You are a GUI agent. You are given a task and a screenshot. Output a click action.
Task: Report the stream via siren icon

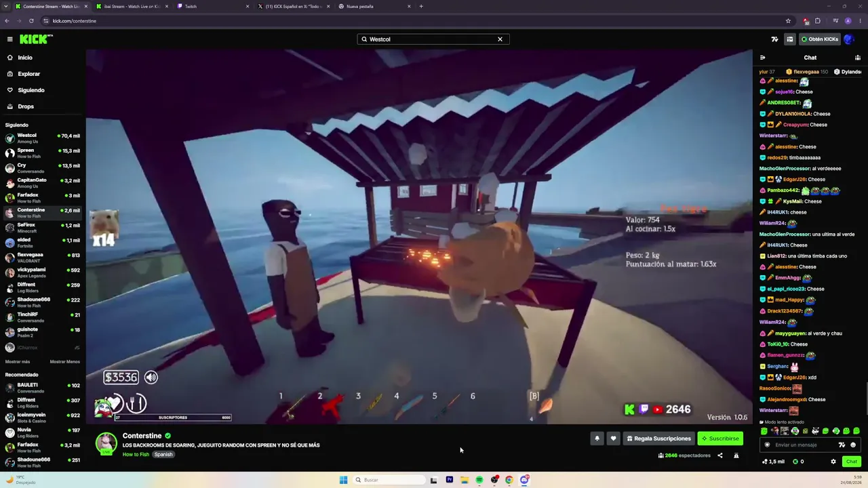pos(736,455)
